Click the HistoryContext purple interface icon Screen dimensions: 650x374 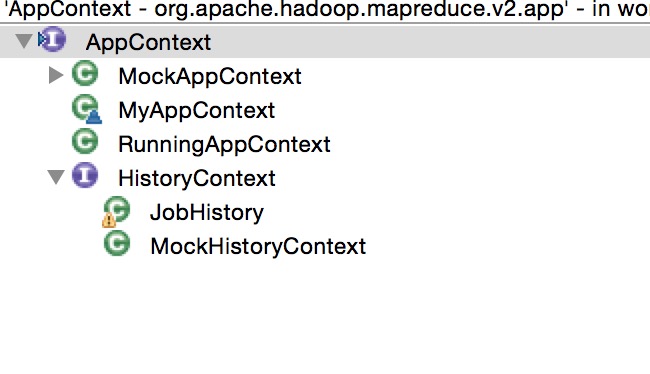click(x=85, y=175)
